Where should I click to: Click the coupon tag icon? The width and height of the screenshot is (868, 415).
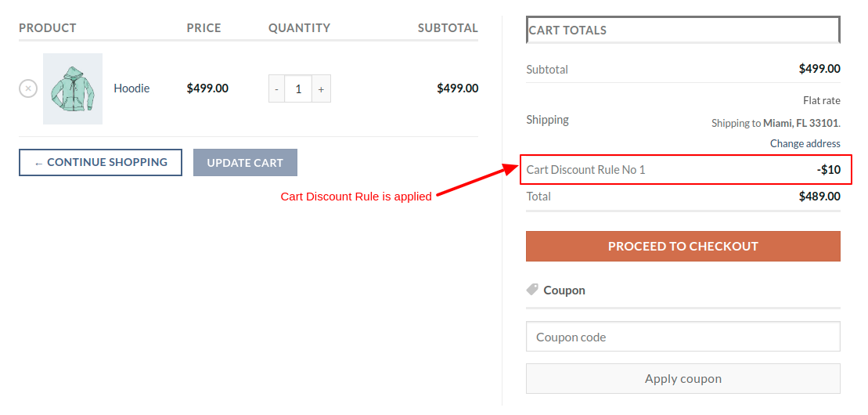tap(532, 290)
